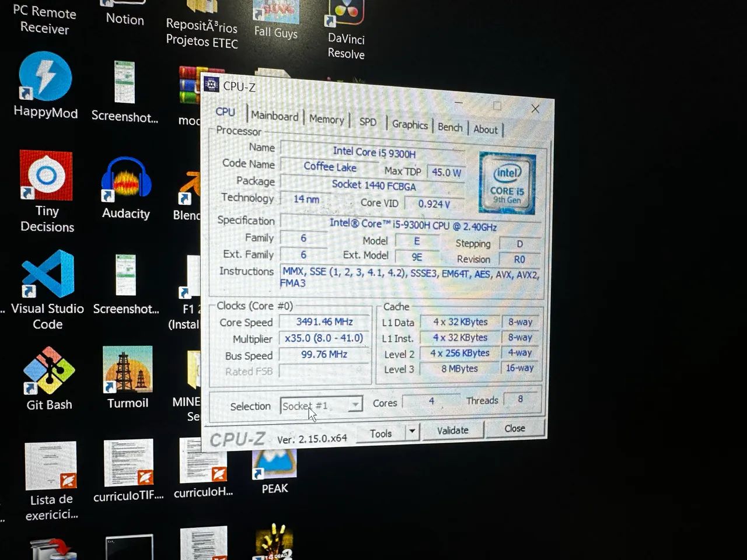The height and width of the screenshot is (560, 747).
Task: Open the About tab in CPU-Z
Action: coord(486,129)
